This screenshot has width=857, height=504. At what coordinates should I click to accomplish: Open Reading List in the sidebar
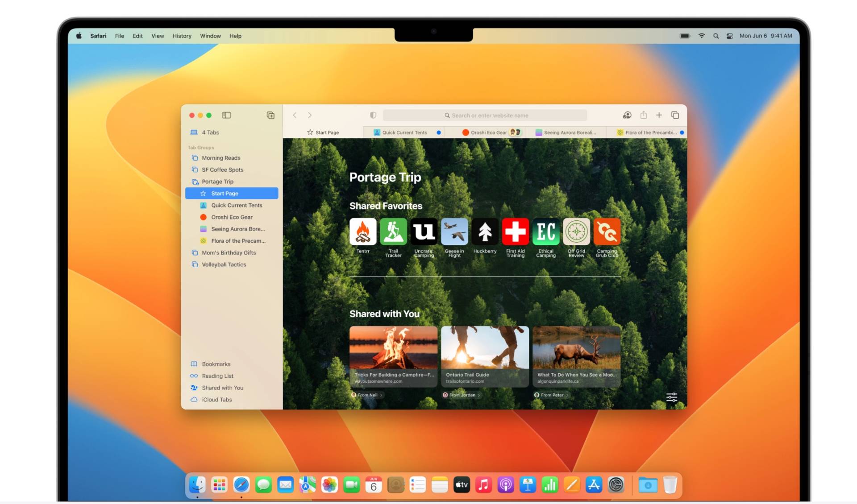pos(232,376)
